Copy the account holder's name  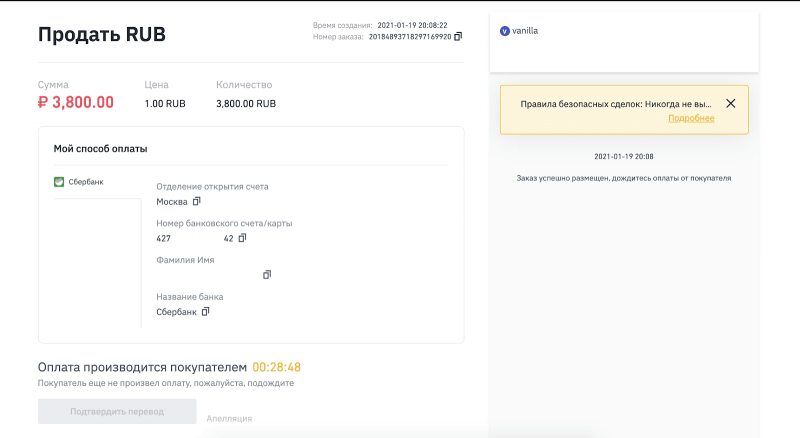click(266, 275)
